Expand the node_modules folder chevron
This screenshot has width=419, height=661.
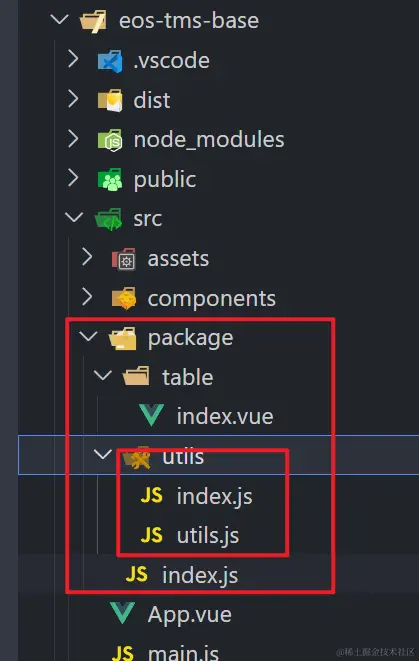73,139
